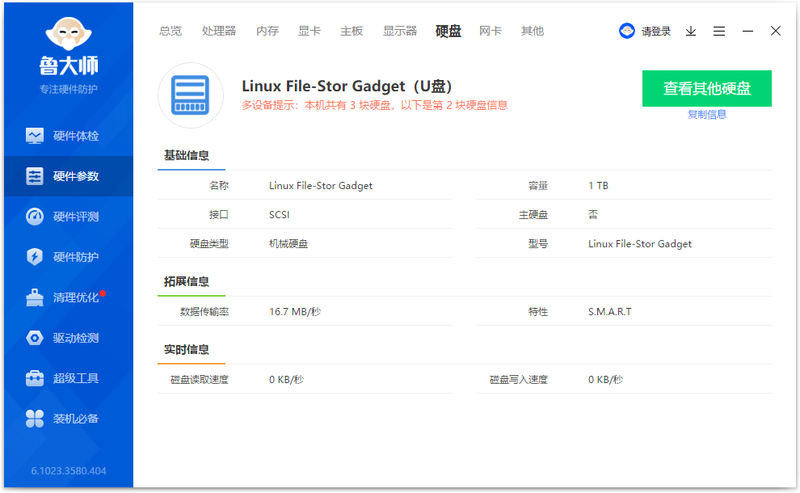Open the 内存 memory tab
Viewport: 800px width, 493px height.
click(267, 31)
